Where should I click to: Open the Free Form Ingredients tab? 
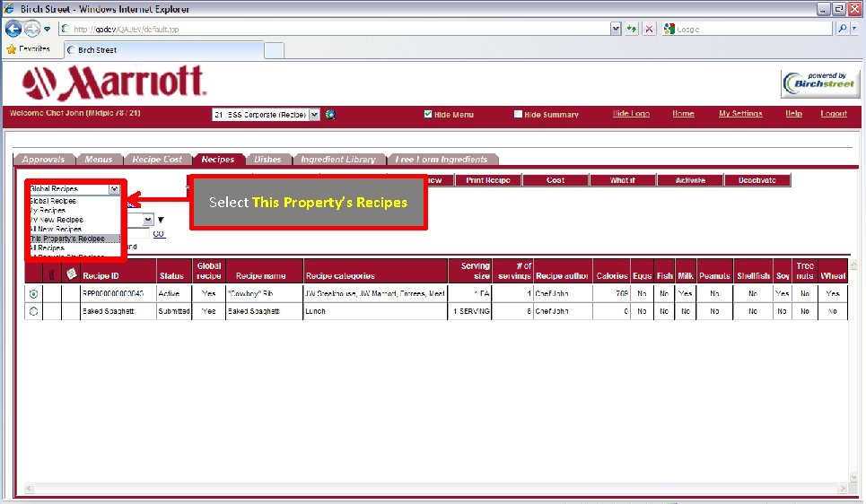coord(442,159)
